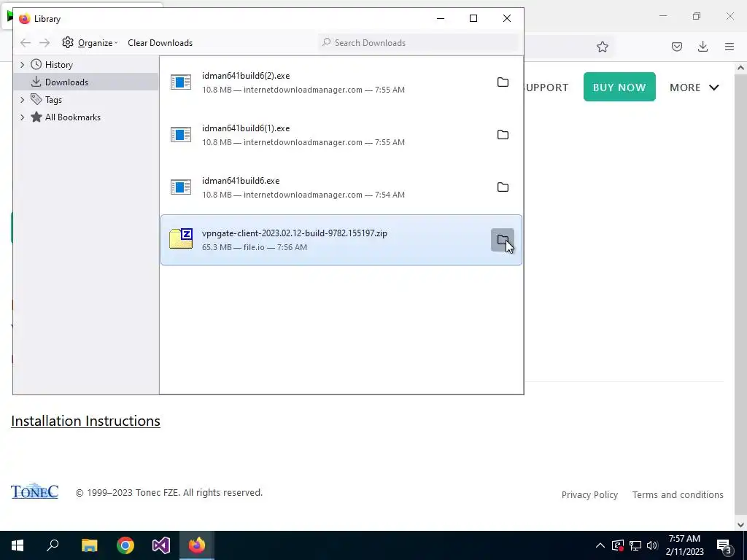Open Firefox downloads panel arrow icon
Image resolution: width=747 pixels, height=560 pixels.
click(x=703, y=47)
